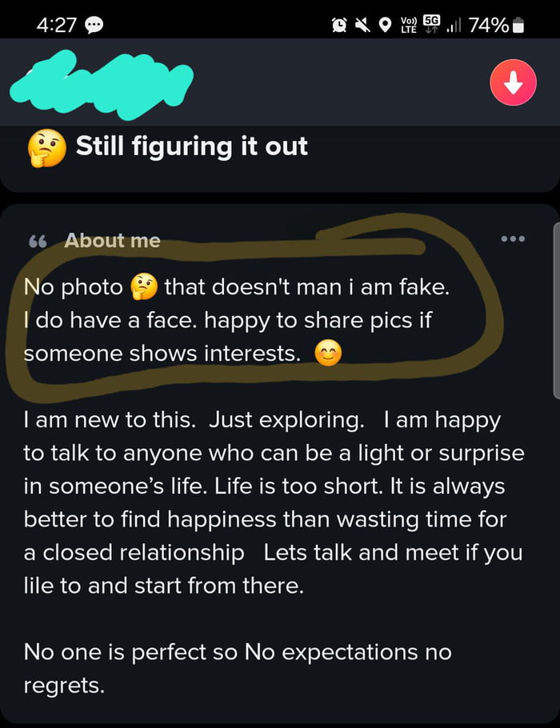Tap the alarm clock status icon

pyautogui.click(x=338, y=25)
